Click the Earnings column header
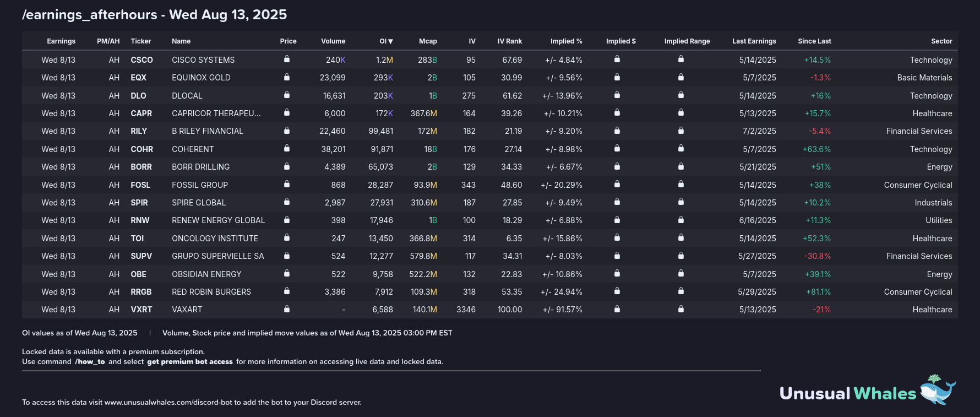This screenshot has height=417, width=980. (61, 41)
